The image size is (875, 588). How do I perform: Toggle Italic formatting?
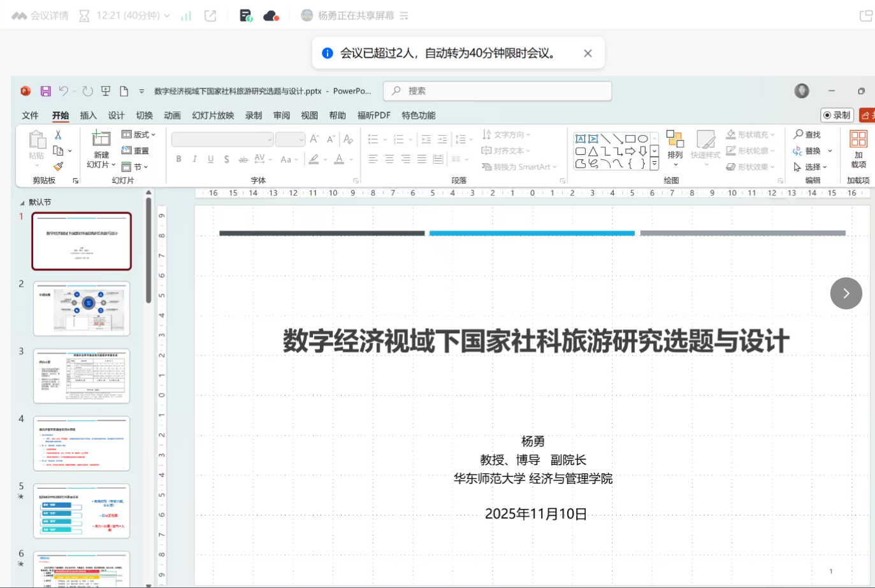[x=194, y=159]
